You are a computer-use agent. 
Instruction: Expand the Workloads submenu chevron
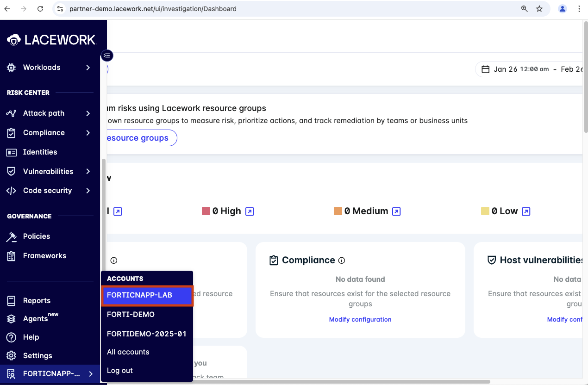(88, 68)
